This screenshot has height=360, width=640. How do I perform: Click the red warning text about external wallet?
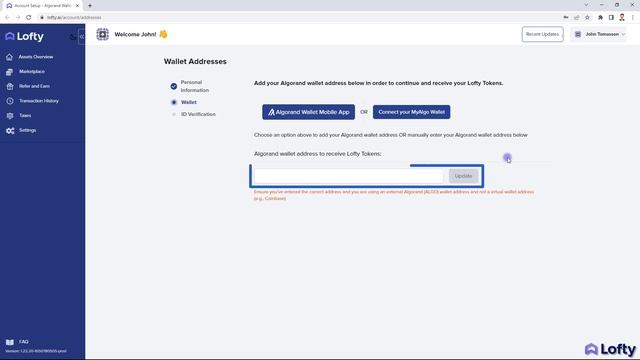[393, 195]
